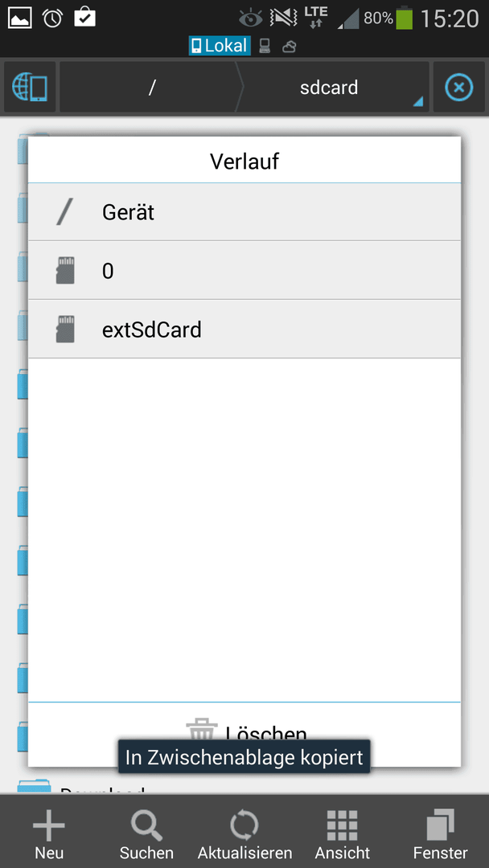
Task: Select the extSdCard history entry
Action: pos(244,330)
